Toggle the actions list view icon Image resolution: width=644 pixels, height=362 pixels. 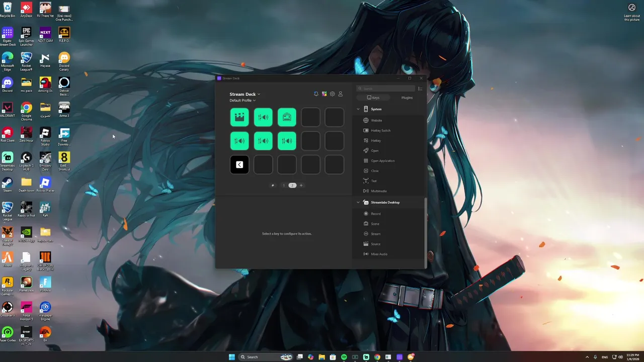pyautogui.click(x=420, y=88)
